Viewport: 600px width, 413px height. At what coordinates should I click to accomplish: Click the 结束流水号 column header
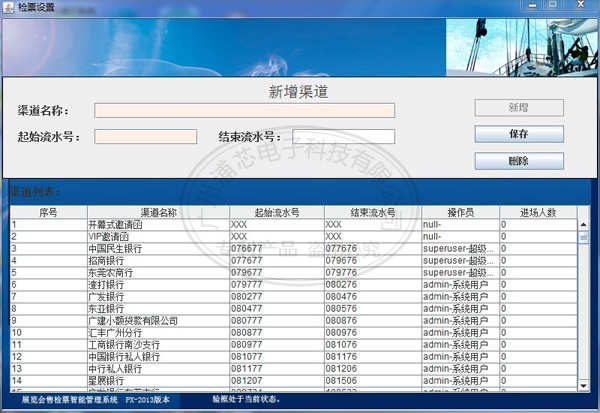[x=373, y=212]
